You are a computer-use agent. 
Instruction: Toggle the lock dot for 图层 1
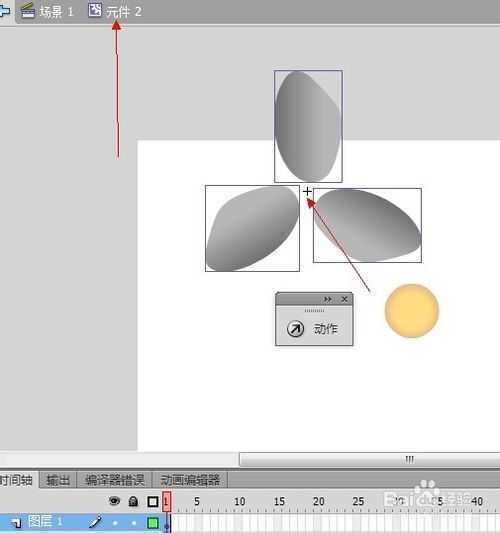coord(134,523)
